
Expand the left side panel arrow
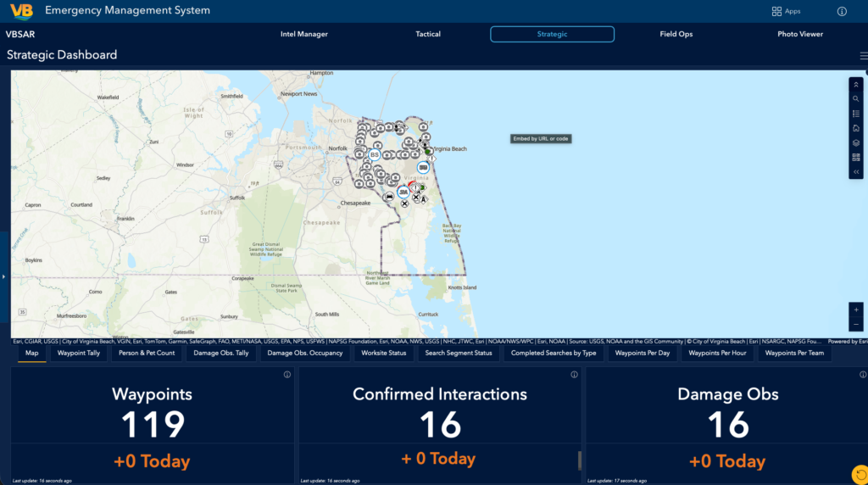3,276
